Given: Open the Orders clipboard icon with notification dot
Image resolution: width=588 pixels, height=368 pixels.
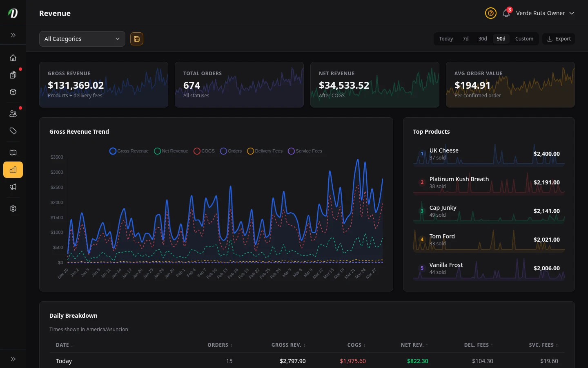Looking at the screenshot, I should point(13,75).
